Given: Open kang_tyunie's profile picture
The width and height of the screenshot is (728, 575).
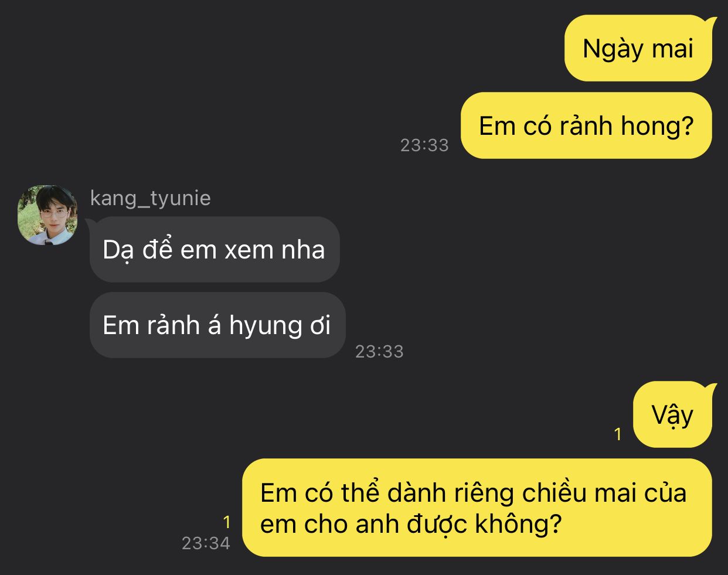Looking at the screenshot, I should (47, 215).
